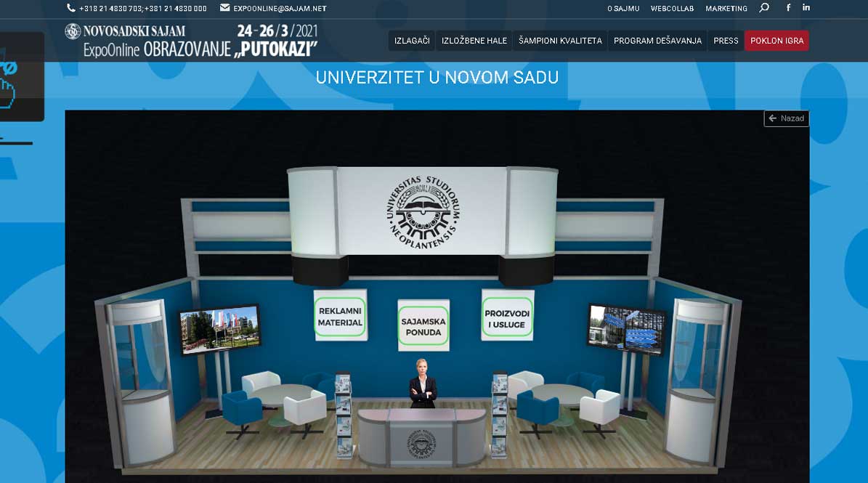Open the WEBCOLLAB link

672,8
